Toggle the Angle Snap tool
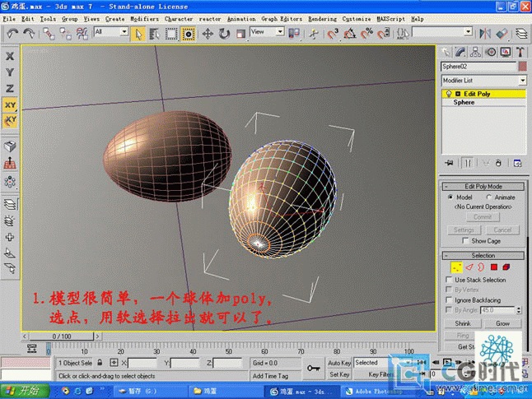Viewport: 532px width, 399px height. 350,34
